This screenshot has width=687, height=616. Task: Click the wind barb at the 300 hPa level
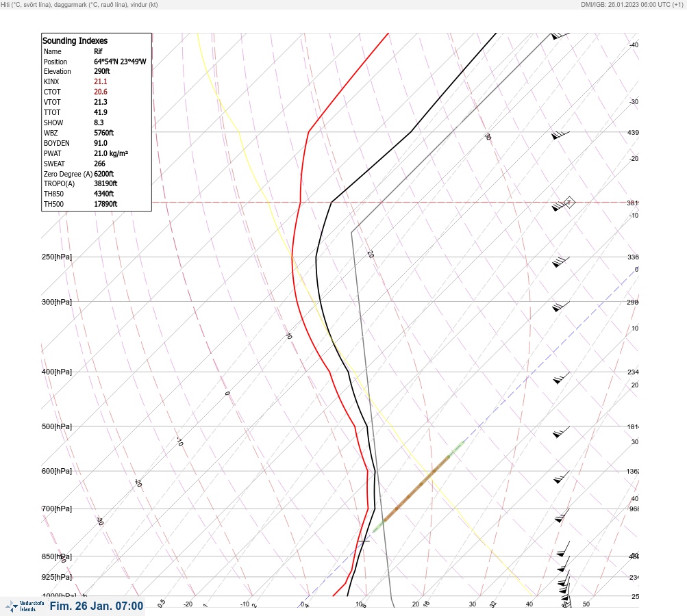click(561, 307)
